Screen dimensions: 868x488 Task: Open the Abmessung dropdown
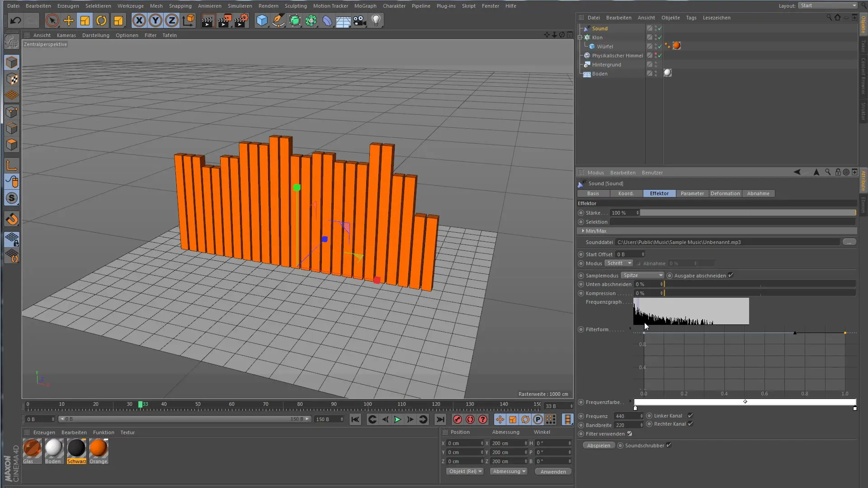tap(509, 471)
